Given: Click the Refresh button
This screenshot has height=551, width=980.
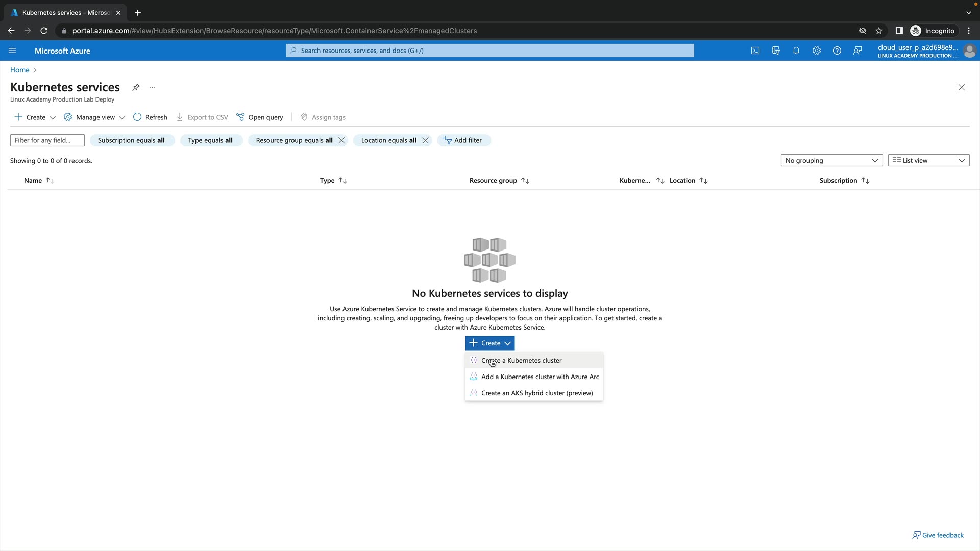Looking at the screenshot, I should [x=150, y=117].
